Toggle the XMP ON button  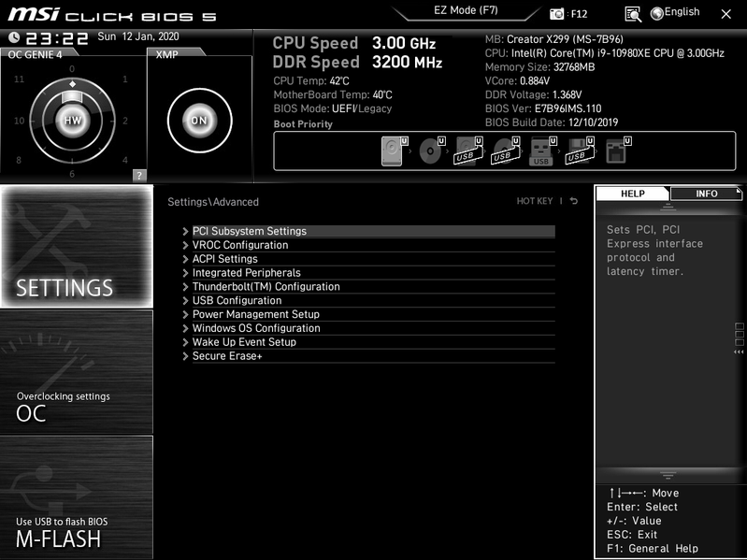point(200,121)
